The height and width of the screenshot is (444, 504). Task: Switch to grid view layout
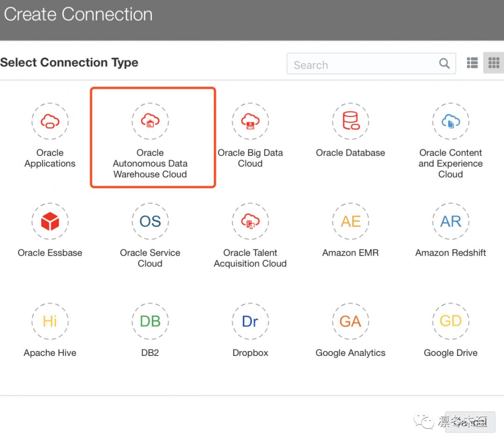click(494, 63)
